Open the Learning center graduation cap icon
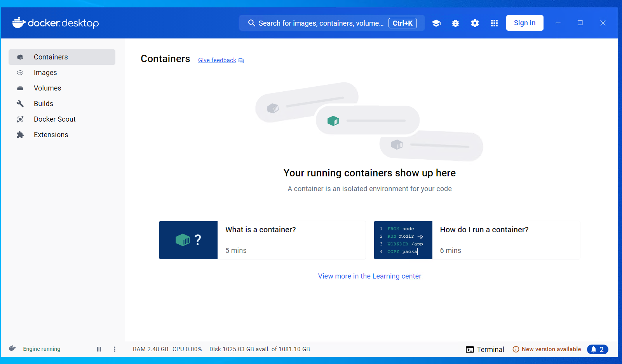Screen dimensions: 622x364 (436, 23)
